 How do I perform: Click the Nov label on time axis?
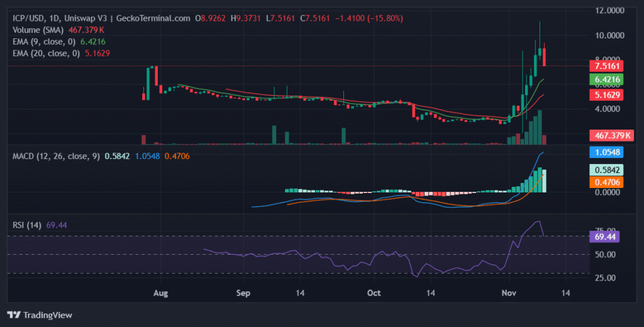click(508, 293)
